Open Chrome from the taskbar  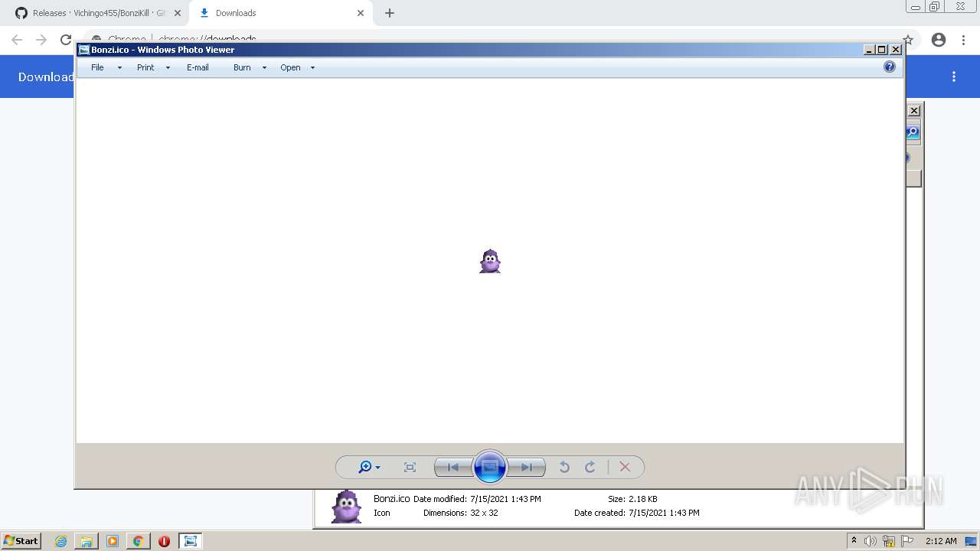[139, 541]
